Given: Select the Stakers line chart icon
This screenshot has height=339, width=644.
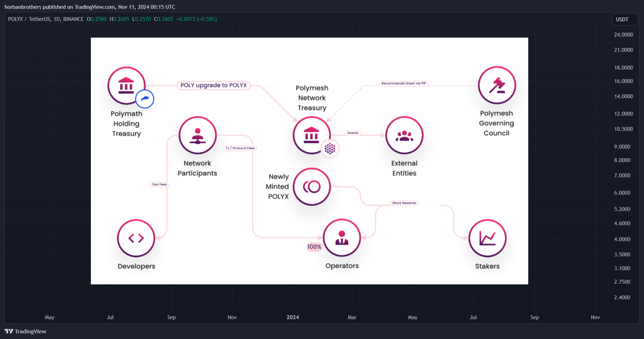Looking at the screenshot, I should pyautogui.click(x=487, y=238).
